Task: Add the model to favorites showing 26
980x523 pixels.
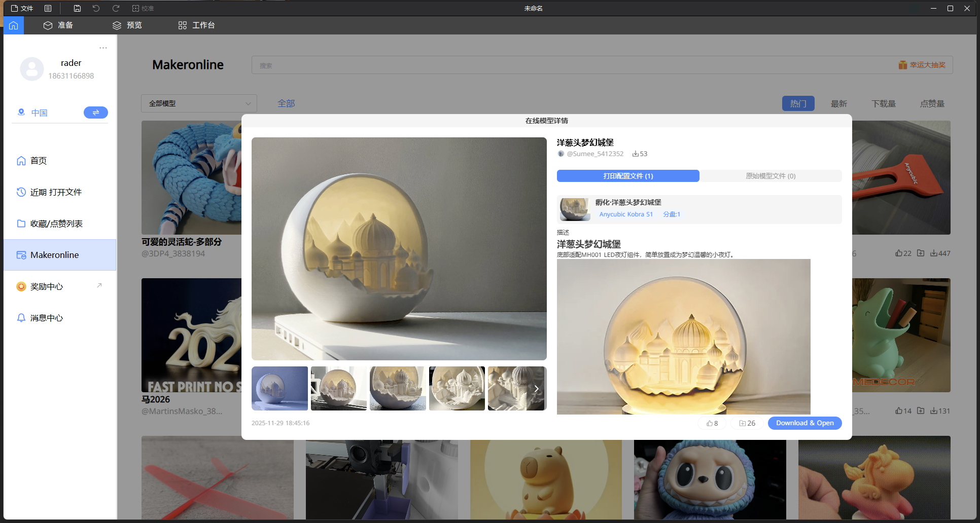Action: (x=747, y=423)
